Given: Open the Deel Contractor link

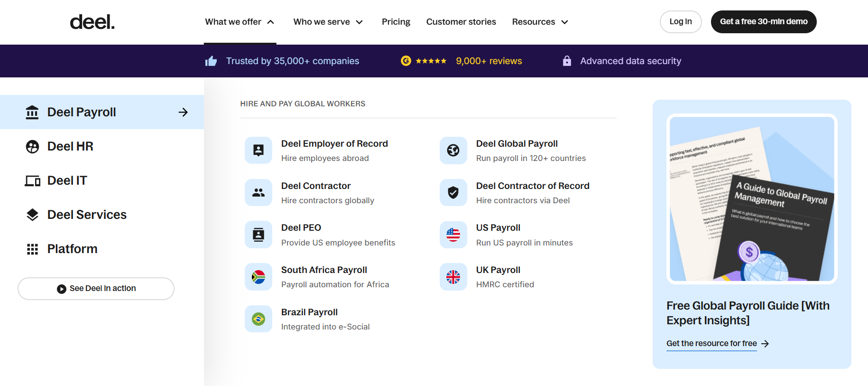Looking at the screenshot, I should [316, 186].
